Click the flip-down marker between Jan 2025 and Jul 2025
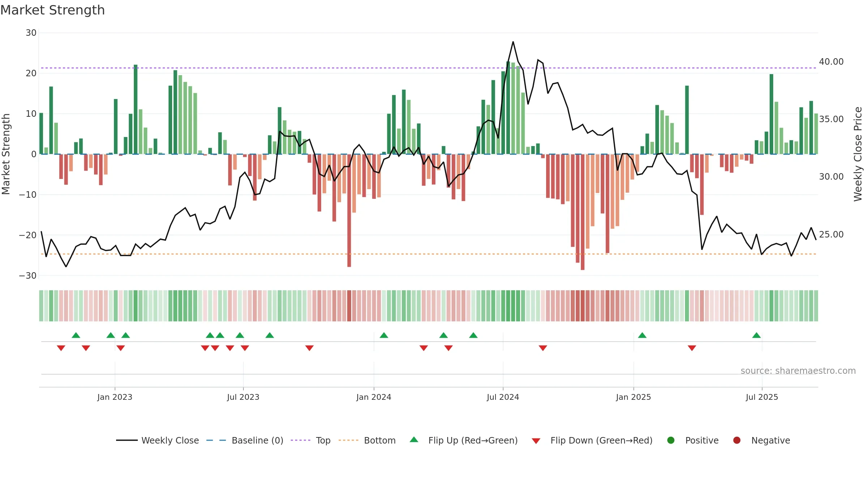Screen dimensions: 868x488 [692, 348]
